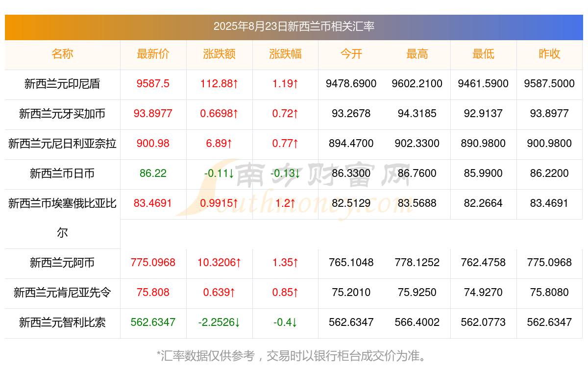Click the 最高 column header

coord(417,54)
